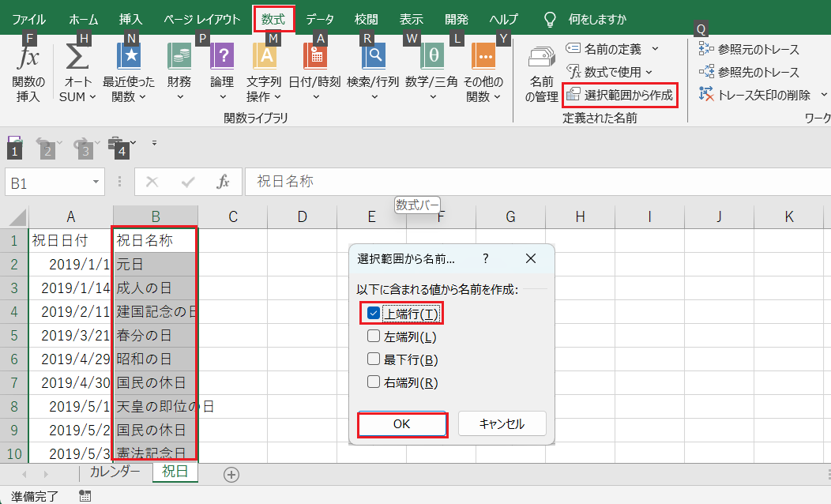Click the オートSUM sigma icon
The image size is (831, 504).
[77, 59]
